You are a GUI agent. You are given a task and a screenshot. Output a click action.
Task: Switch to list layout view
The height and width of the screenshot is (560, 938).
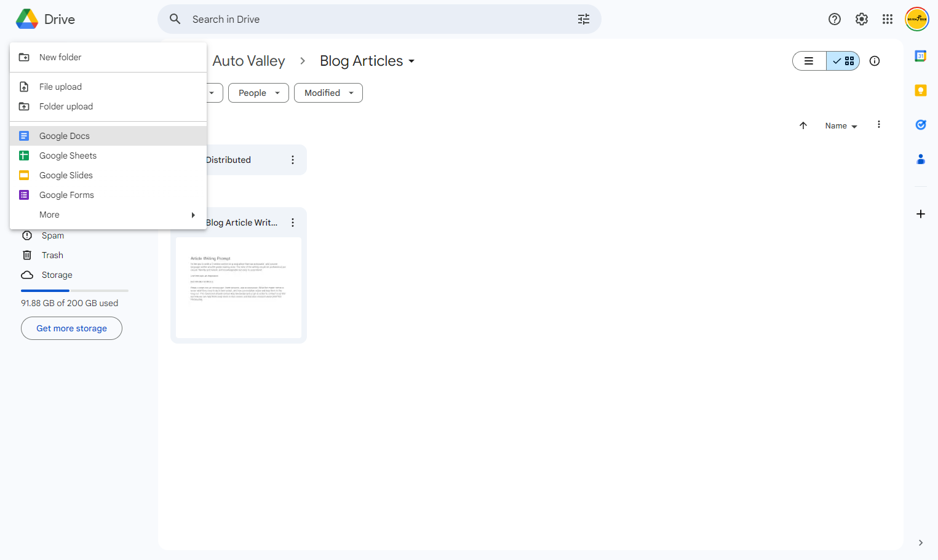pos(809,61)
